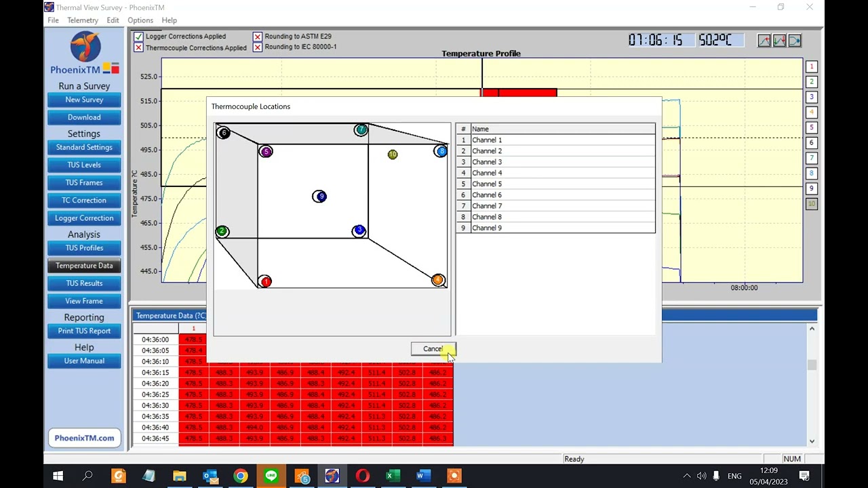Screen dimensions: 868x488
Task: Start a New Survey
Action: (x=84, y=100)
